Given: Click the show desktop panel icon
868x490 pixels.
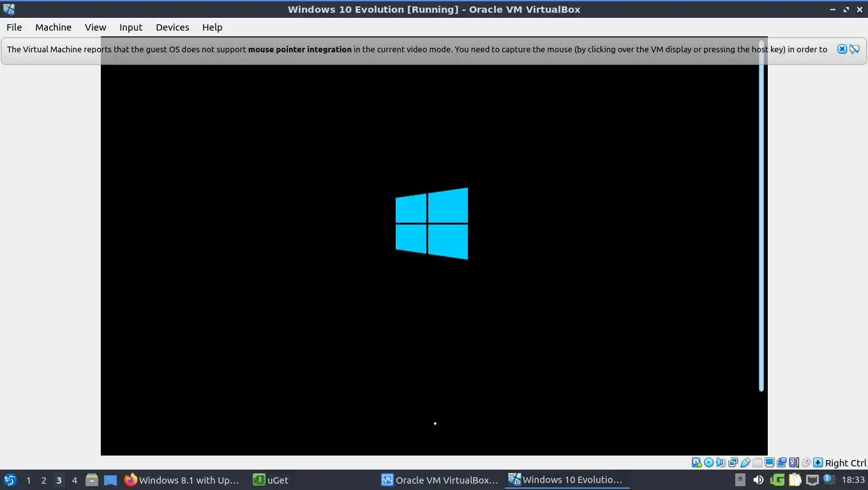Looking at the screenshot, I should coord(110,480).
